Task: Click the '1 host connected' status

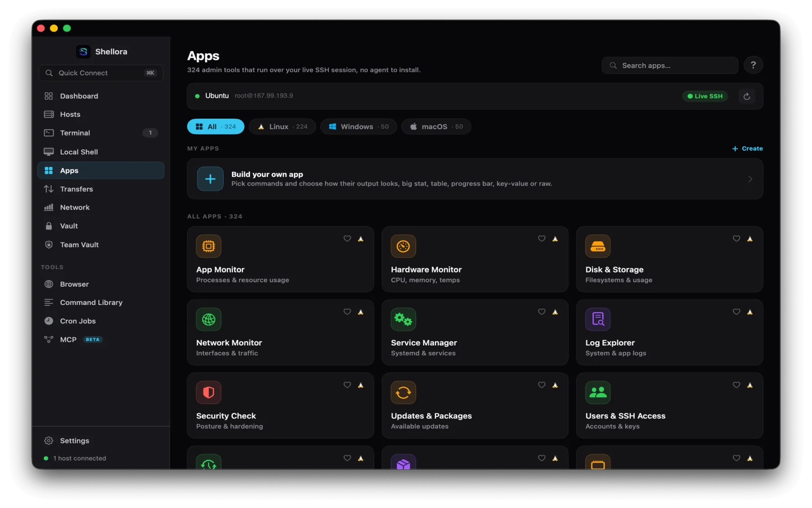Action: pyautogui.click(x=80, y=458)
